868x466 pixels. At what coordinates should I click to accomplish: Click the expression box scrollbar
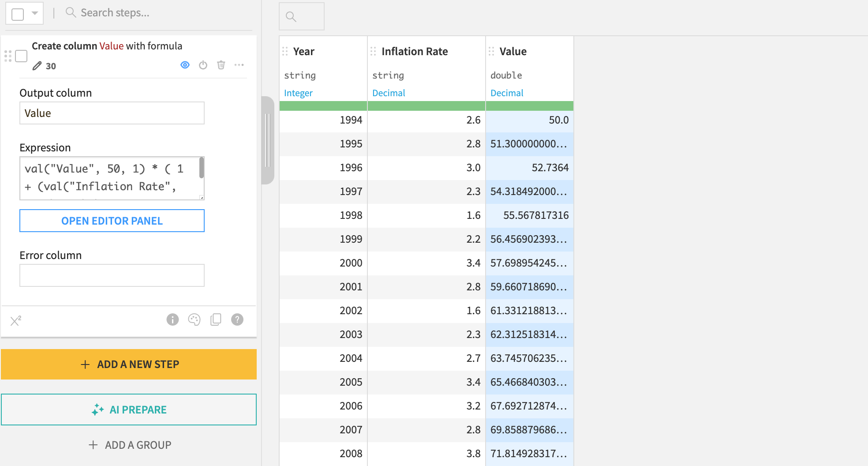pos(202,168)
